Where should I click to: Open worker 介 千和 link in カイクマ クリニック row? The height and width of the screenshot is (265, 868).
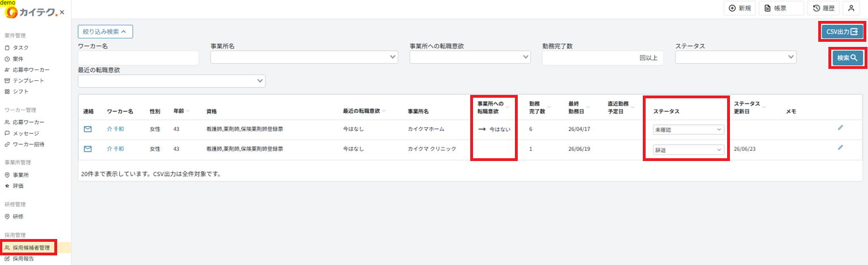tap(115, 149)
